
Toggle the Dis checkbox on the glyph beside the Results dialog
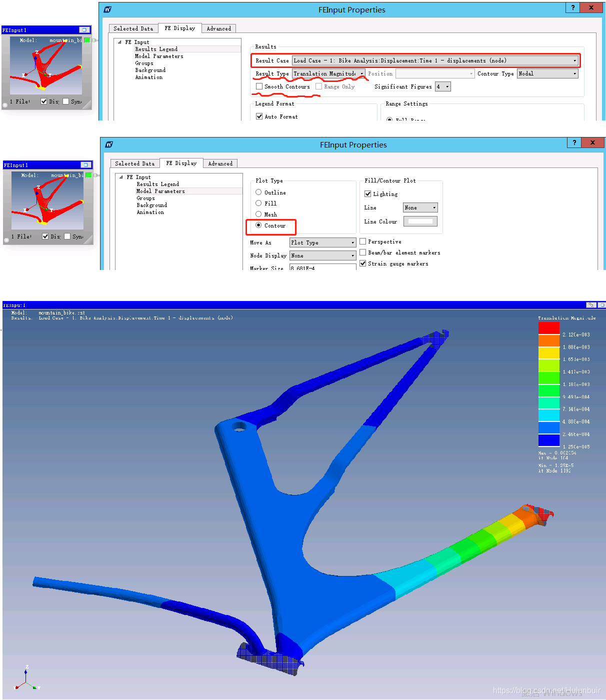pos(44,101)
